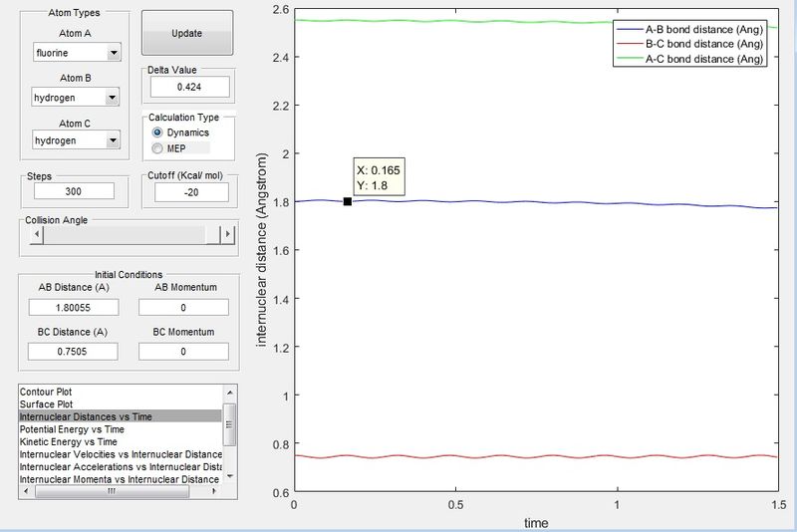Click the plot list horizontal scrollbar thumb
797x532 pixels.
(x=112, y=491)
